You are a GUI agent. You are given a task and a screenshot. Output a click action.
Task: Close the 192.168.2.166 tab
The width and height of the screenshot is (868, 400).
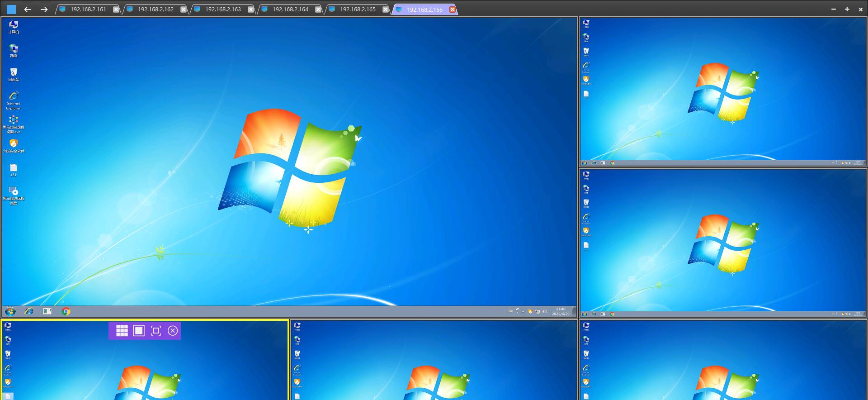point(453,10)
